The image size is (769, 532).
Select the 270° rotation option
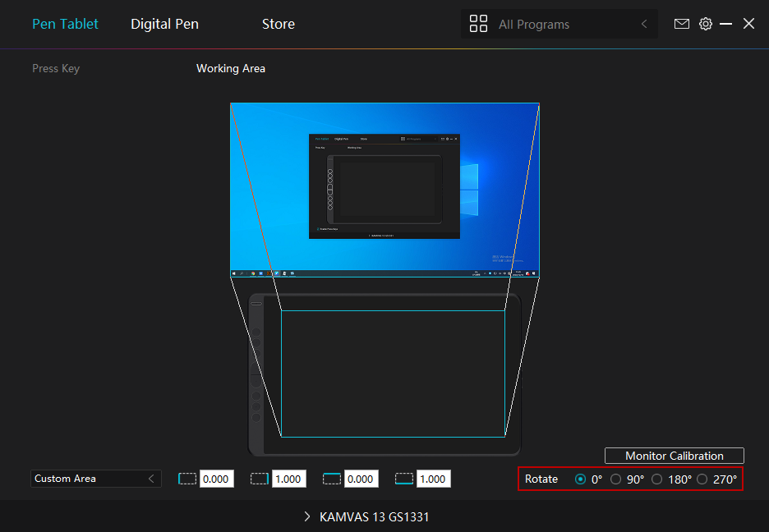coord(702,479)
